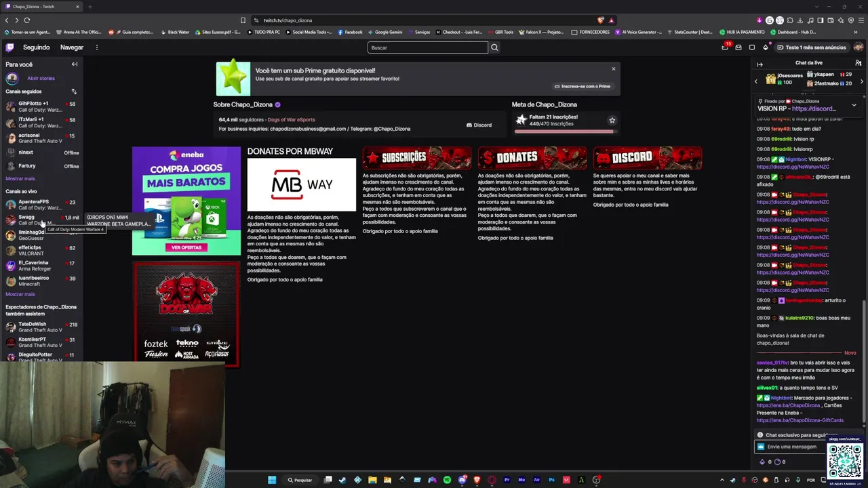
Task: Open GihPilotto channel in sidebar
Action: (x=41, y=106)
